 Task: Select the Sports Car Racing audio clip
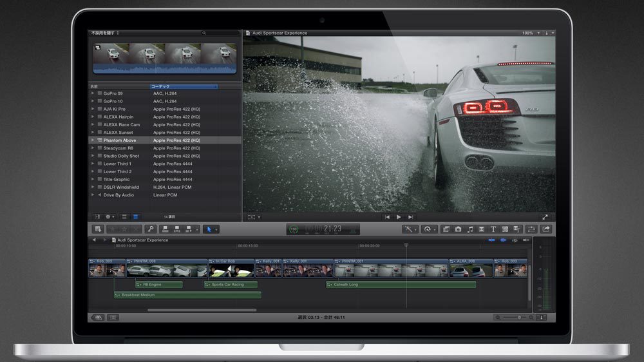pyautogui.click(x=231, y=284)
